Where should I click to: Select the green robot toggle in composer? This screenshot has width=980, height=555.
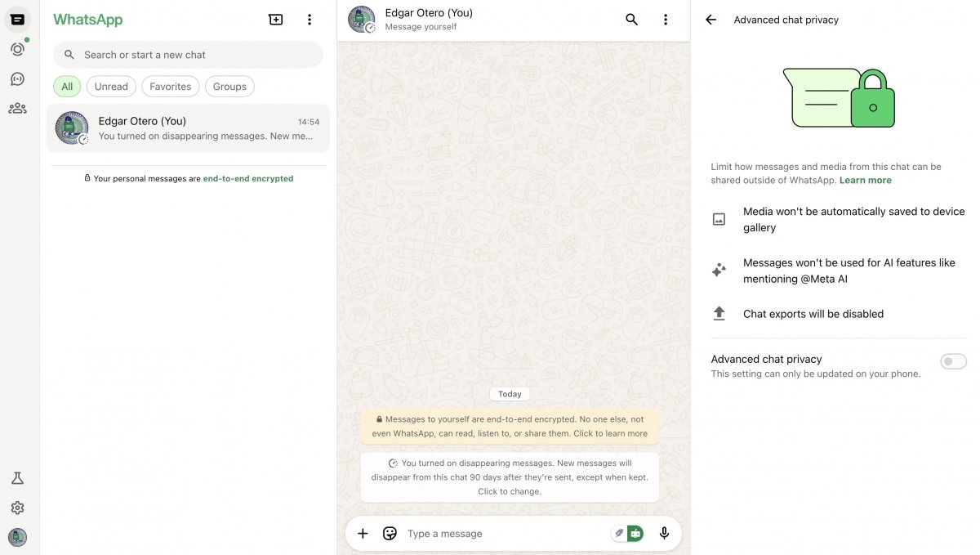[636, 534]
